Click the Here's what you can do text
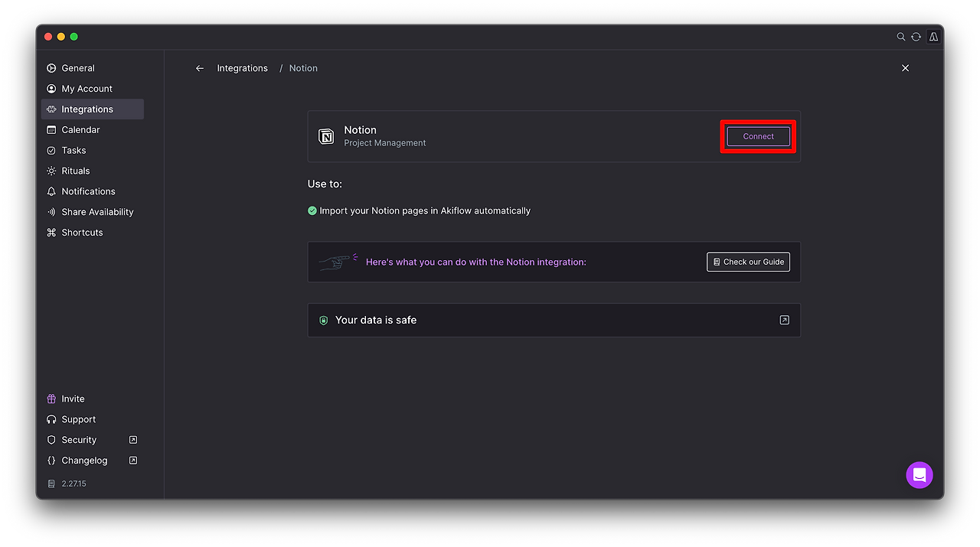The image size is (980, 547). point(476,262)
